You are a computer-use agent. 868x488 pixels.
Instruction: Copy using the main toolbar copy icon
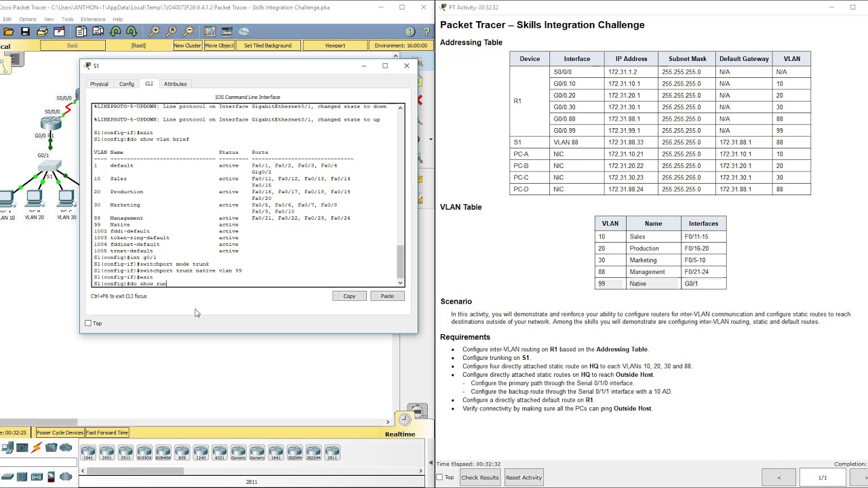coord(81,31)
